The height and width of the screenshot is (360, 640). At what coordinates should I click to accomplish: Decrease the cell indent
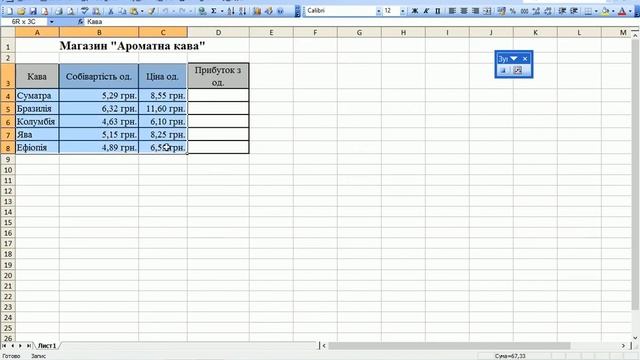click(x=562, y=11)
